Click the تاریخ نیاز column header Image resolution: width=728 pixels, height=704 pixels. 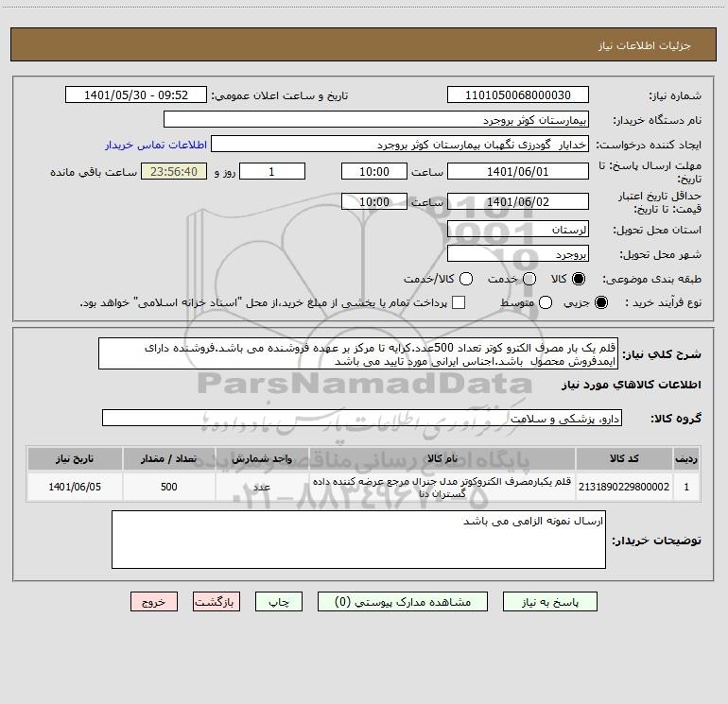[75, 458]
